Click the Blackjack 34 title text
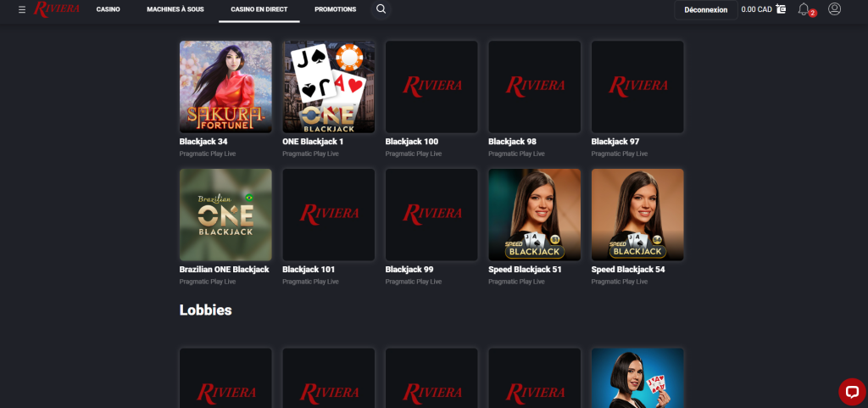This screenshot has height=408, width=868. point(203,142)
